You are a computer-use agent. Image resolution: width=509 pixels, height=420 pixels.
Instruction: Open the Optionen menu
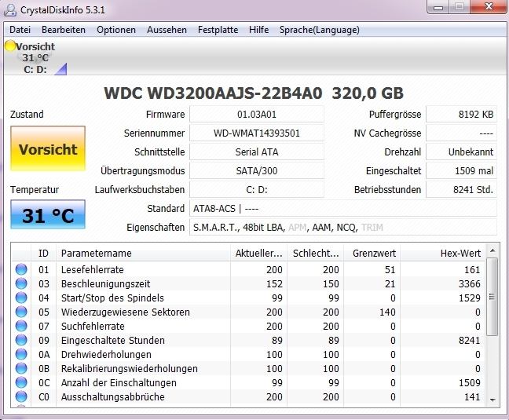[116, 30]
